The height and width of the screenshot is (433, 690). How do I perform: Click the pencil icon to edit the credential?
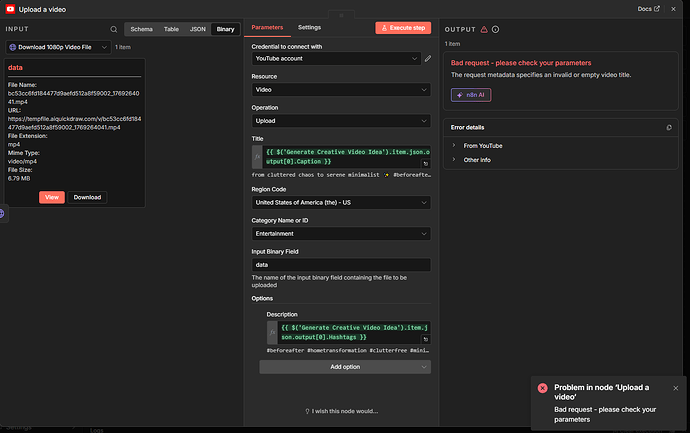[428, 59]
